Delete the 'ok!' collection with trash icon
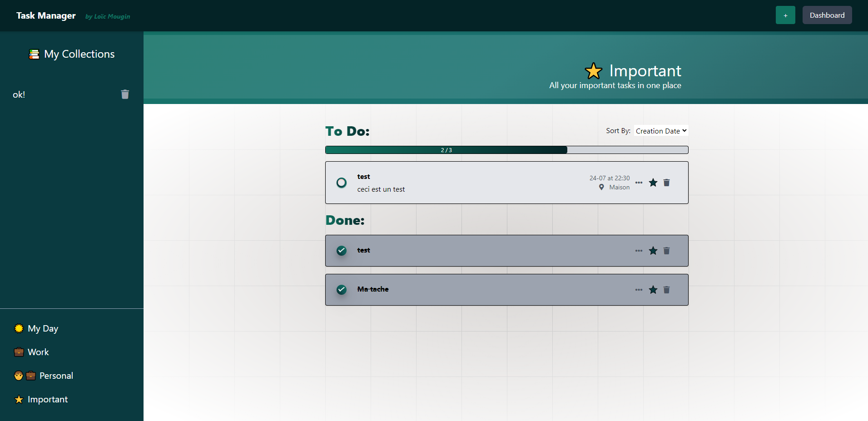Screen dimensions: 868x421 point(125,94)
